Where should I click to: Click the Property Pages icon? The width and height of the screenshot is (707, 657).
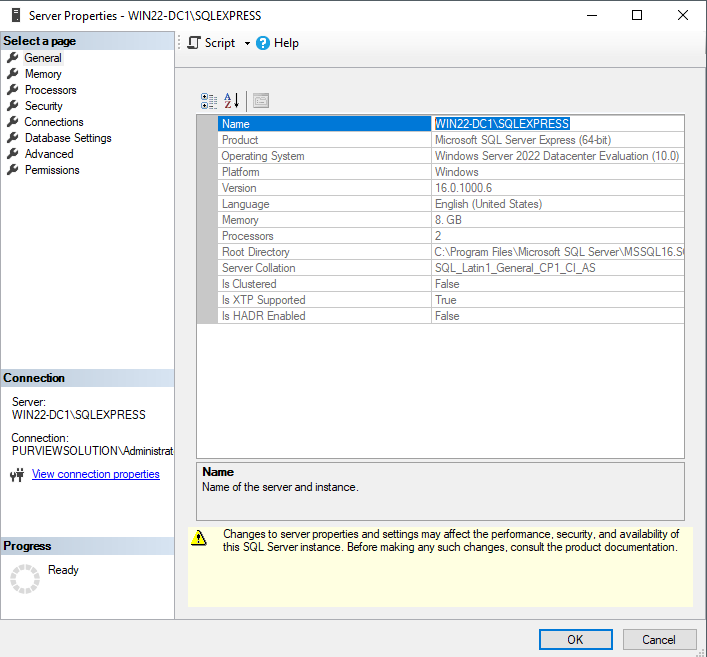point(261,101)
